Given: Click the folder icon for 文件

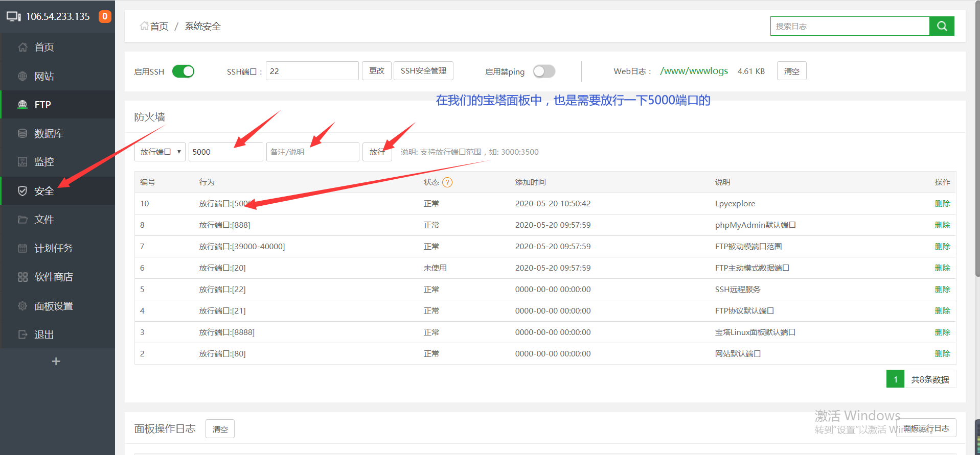Looking at the screenshot, I should coord(22,220).
